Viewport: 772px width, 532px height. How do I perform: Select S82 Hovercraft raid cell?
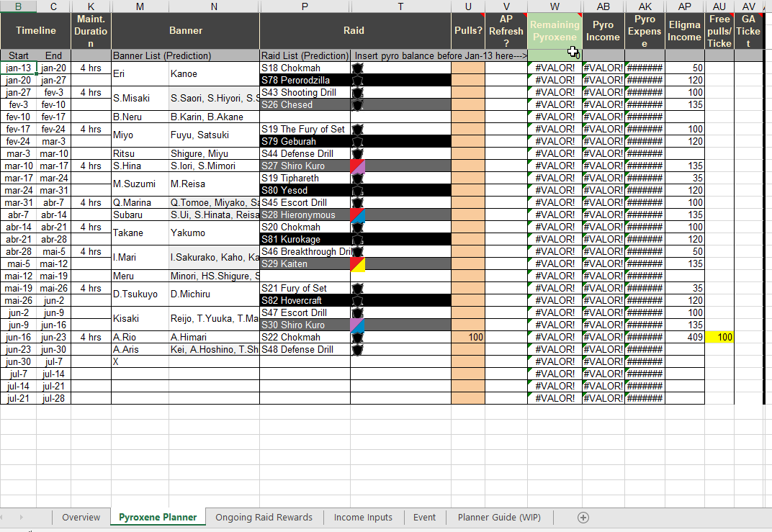305,300
